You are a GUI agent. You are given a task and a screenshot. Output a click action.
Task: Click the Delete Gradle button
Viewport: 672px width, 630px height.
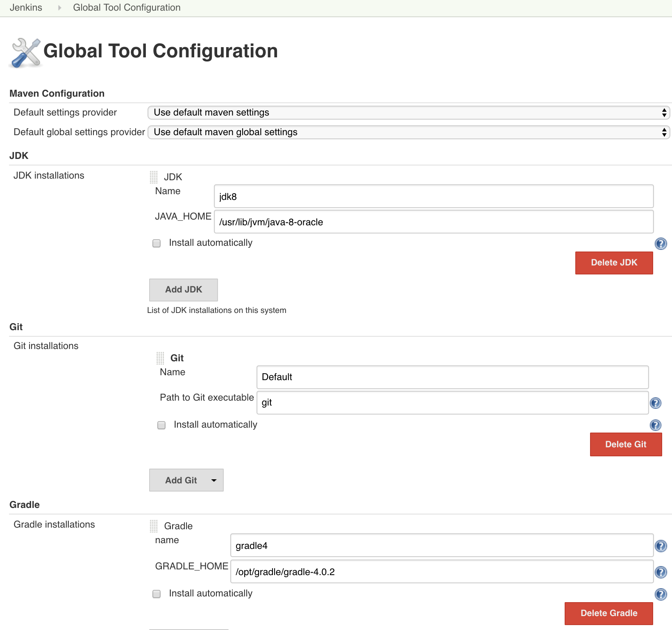coord(609,613)
